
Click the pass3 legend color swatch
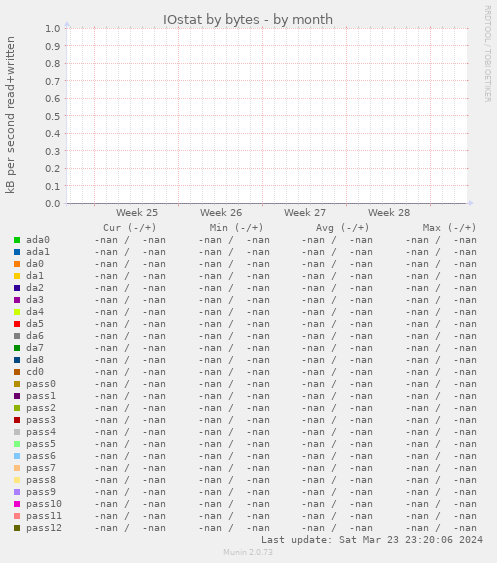(17, 420)
